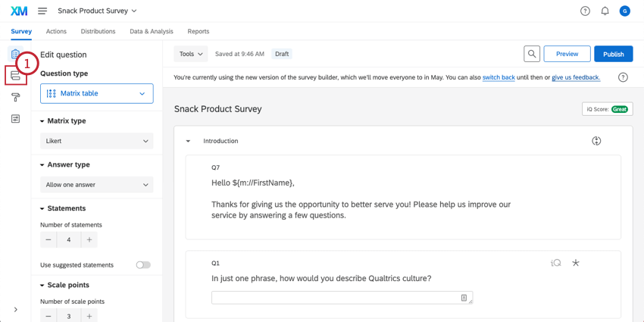Open the Allow one answer dropdown
Image resolution: width=644 pixels, height=322 pixels.
click(96, 185)
